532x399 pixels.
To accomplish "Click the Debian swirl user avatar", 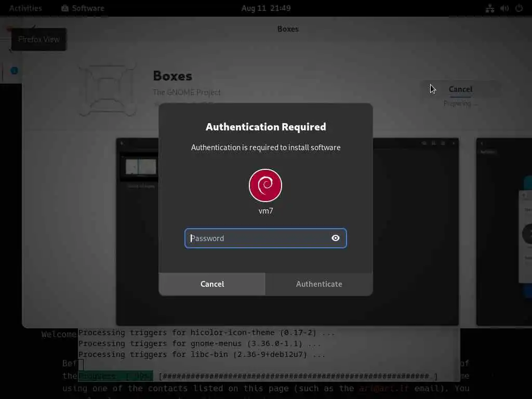I will point(265,185).
